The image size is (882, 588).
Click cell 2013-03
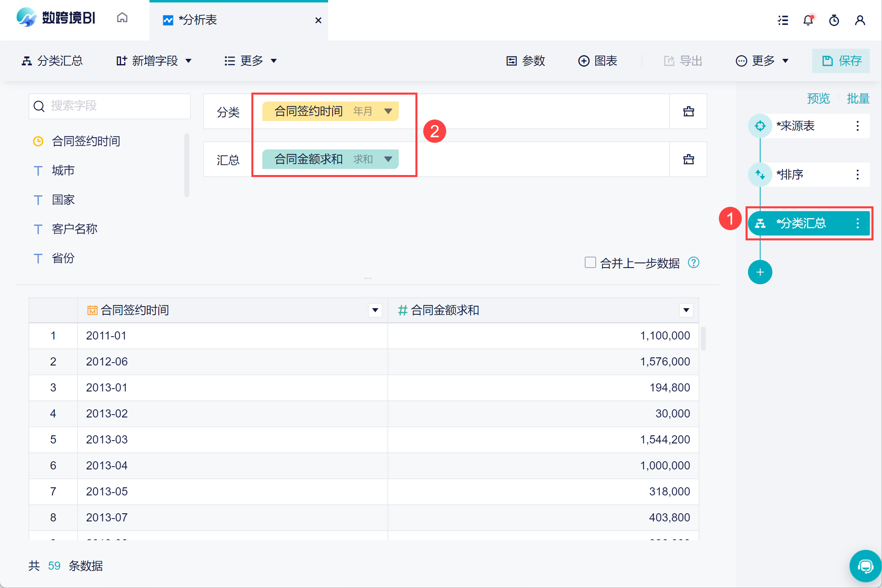[x=232, y=440]
